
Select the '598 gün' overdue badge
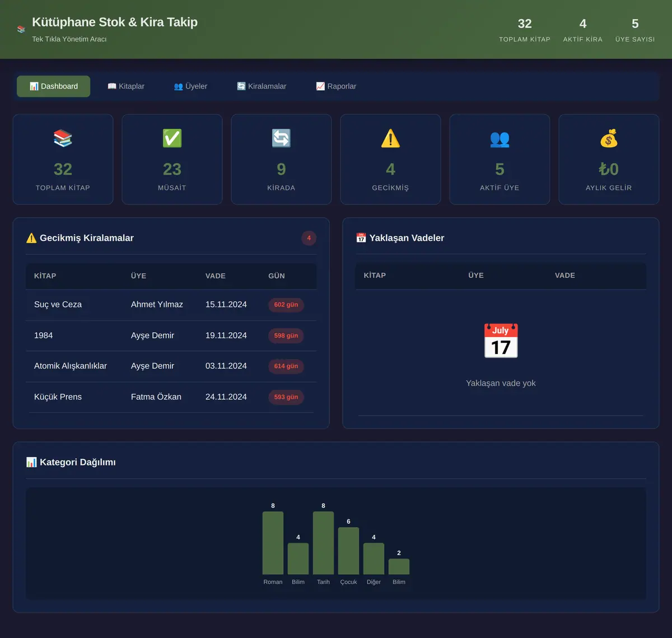[286, 336]
